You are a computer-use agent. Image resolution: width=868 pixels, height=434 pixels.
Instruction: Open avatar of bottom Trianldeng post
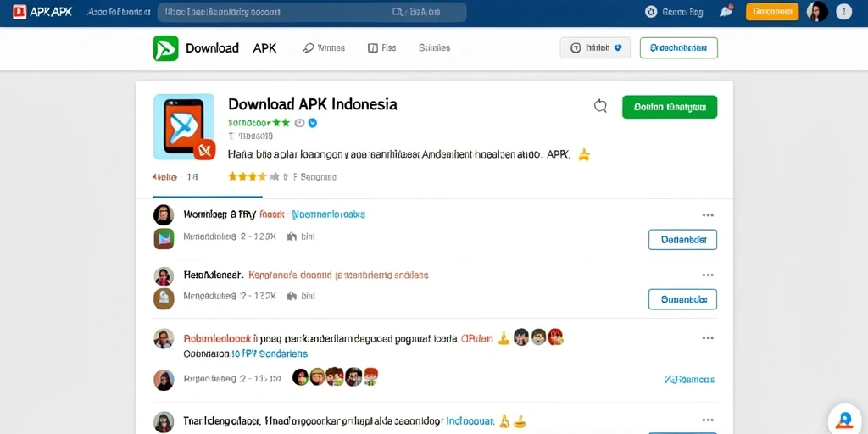point(164,422)
